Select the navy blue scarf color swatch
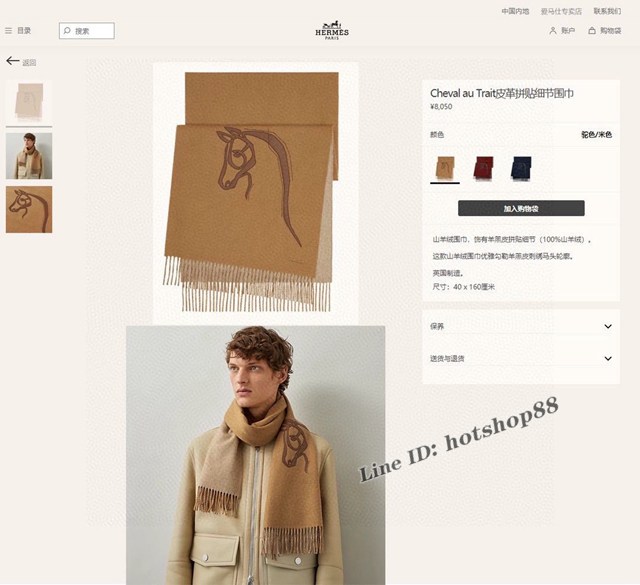The height and width of the screenshot is (585, 640). [x=521, y=168]
